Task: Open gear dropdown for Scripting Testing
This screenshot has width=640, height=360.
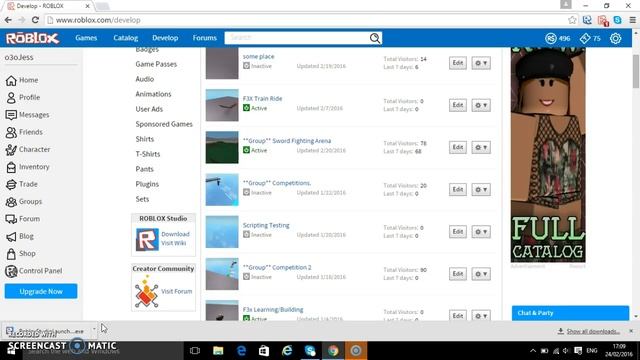Action: pos(481,231)
